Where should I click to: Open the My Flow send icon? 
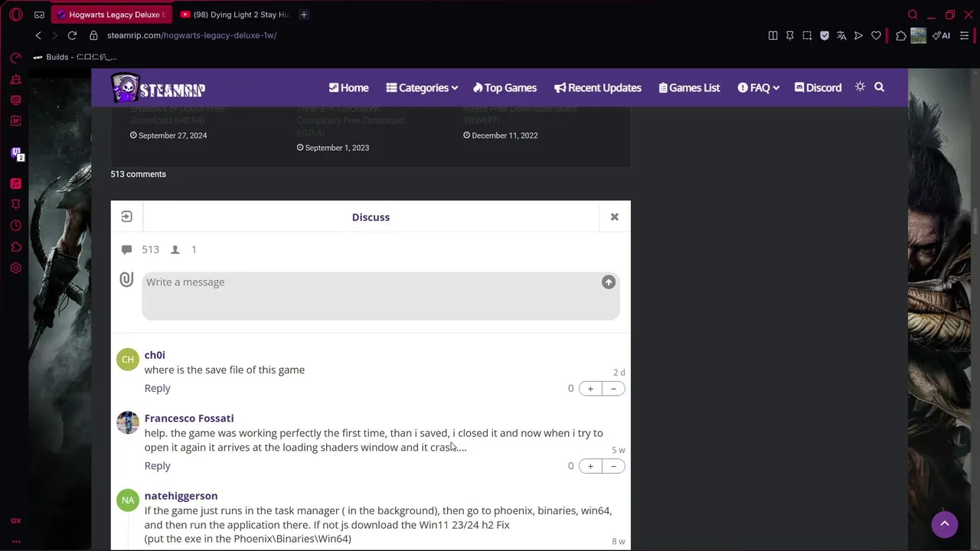(858, 35)
